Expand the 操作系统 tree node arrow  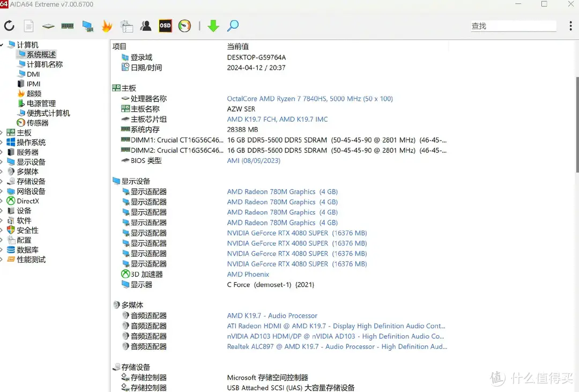pos(2,142)
